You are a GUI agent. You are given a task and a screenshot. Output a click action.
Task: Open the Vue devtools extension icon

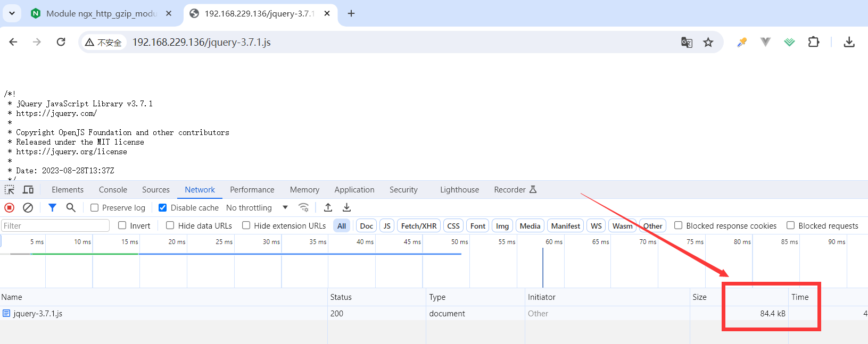pos(765,42)
